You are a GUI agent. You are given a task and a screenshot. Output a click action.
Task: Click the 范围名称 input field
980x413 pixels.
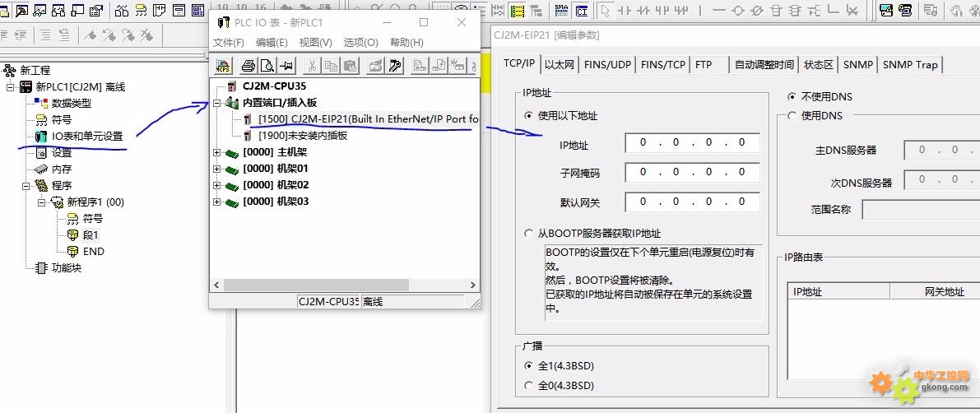click(x=921, y=209)
